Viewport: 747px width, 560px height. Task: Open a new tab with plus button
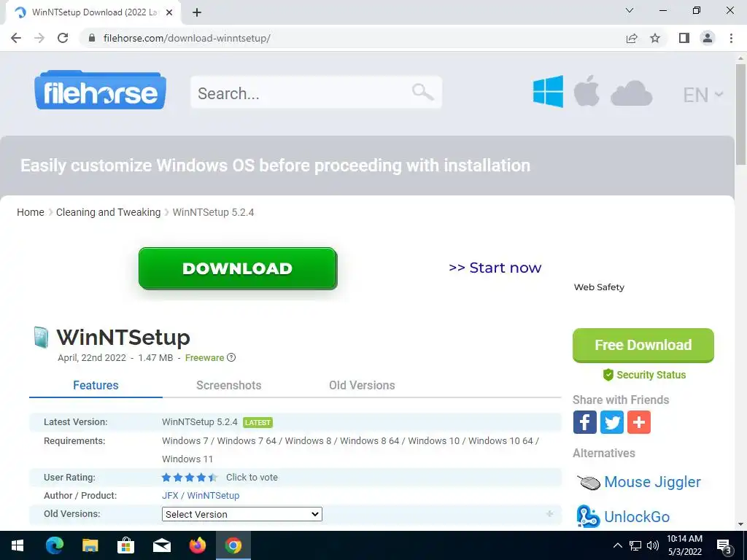pos(197,12)
